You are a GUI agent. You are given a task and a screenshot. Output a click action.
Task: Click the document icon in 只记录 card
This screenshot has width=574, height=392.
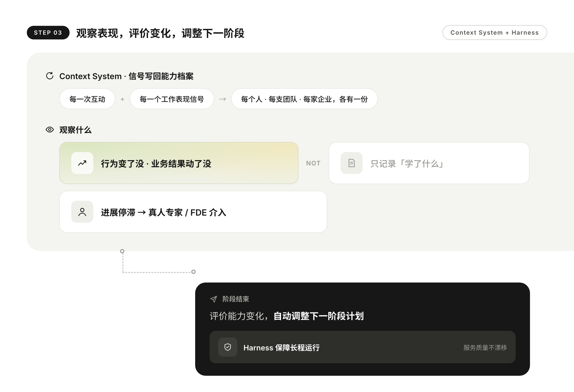pos(352,163)
